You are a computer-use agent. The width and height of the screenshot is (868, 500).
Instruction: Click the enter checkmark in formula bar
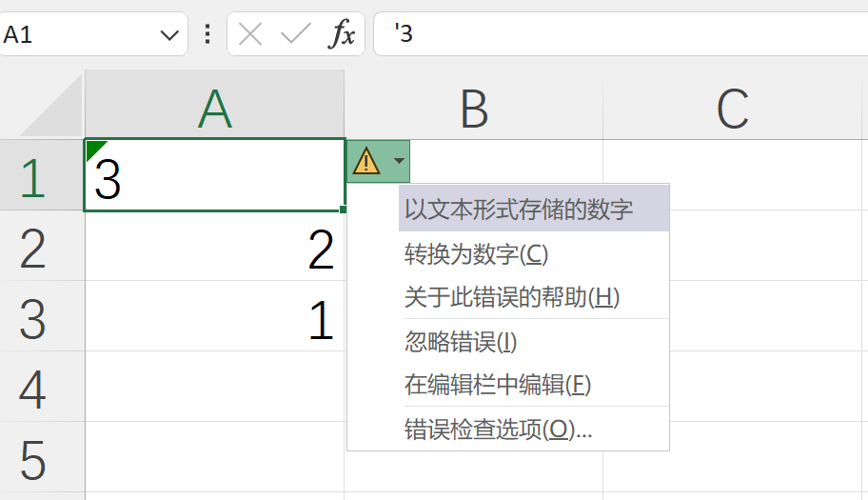(x=296, y=35)
